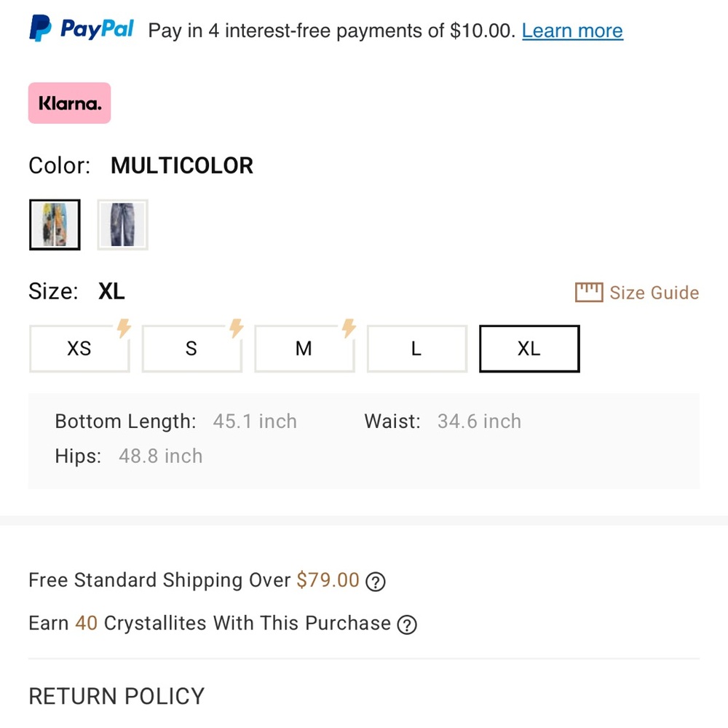Click the PayPal logo

[x=80, y=28]
